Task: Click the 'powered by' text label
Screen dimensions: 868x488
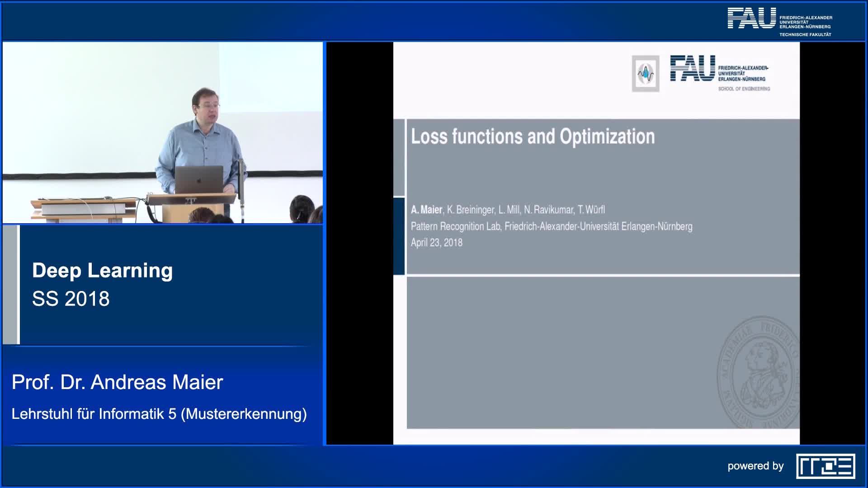Action: pos(755,466)
